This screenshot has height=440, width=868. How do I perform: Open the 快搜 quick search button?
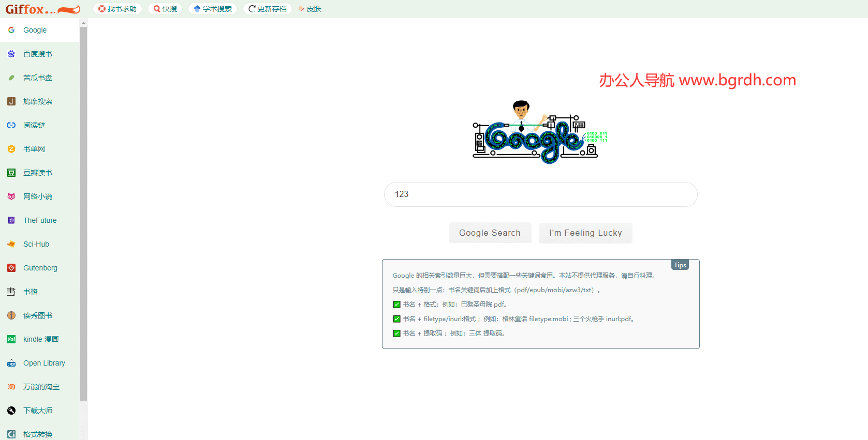point(165,9)
